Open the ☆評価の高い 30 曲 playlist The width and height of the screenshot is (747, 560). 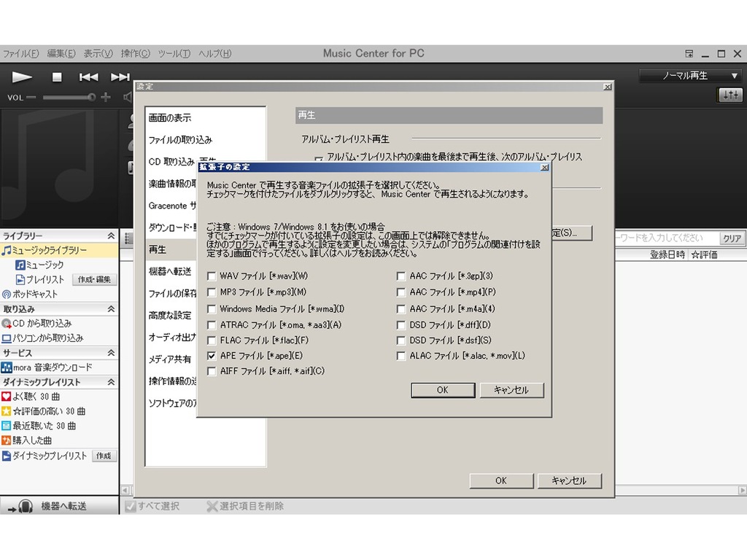(x=43, y=411)
